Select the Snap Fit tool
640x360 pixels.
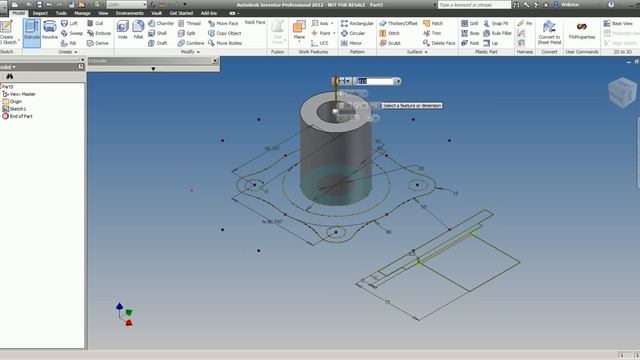coord(496,23)
